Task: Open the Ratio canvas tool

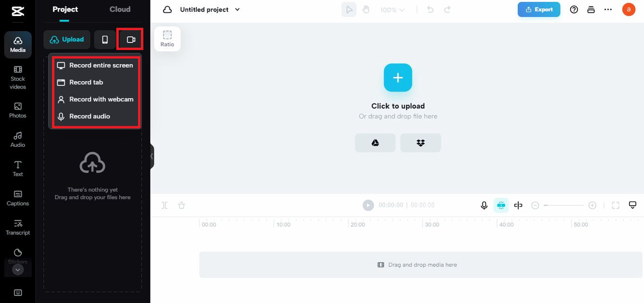Action: click(x=168, y=39)
